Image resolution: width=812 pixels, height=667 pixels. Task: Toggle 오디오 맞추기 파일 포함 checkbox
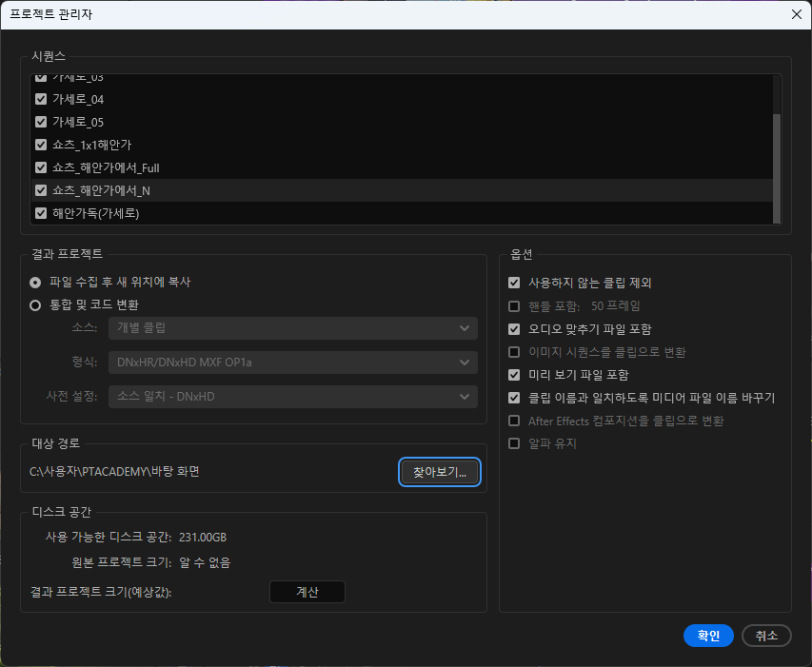pos(514,329)
